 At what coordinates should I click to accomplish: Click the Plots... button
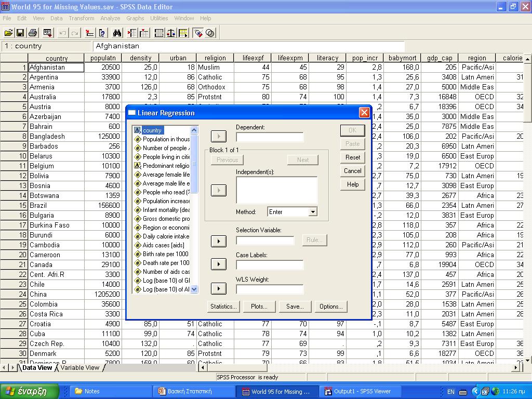[259, 307]
